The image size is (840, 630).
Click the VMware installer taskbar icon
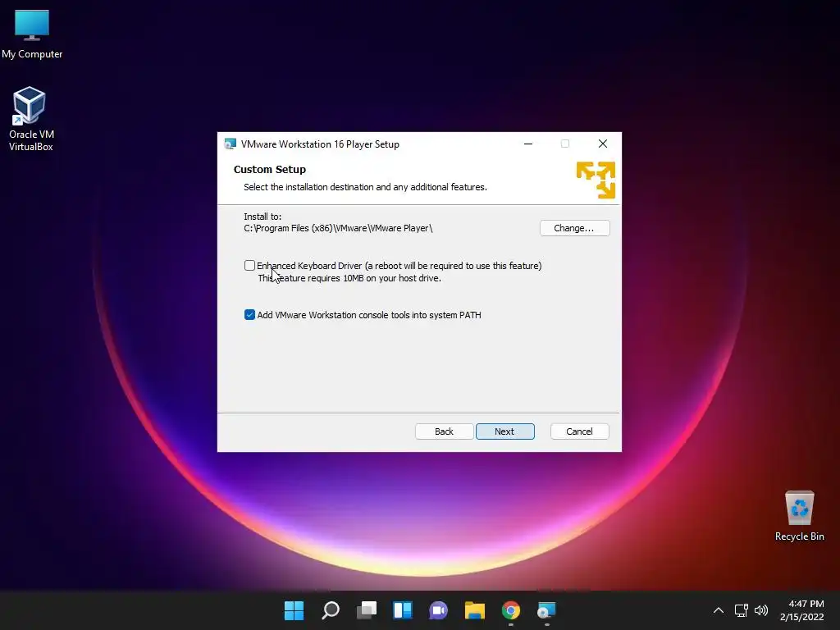[x=547, y=610]
